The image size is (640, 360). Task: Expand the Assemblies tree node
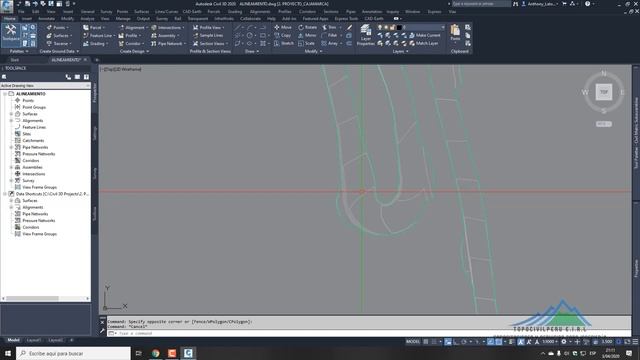pyautogui.click(x=11, y=167)
